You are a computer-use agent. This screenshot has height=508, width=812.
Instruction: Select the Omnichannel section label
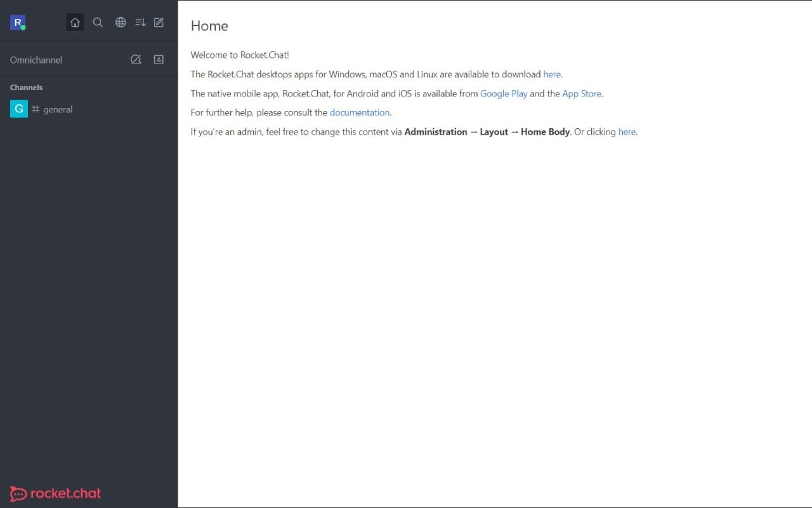36,60
